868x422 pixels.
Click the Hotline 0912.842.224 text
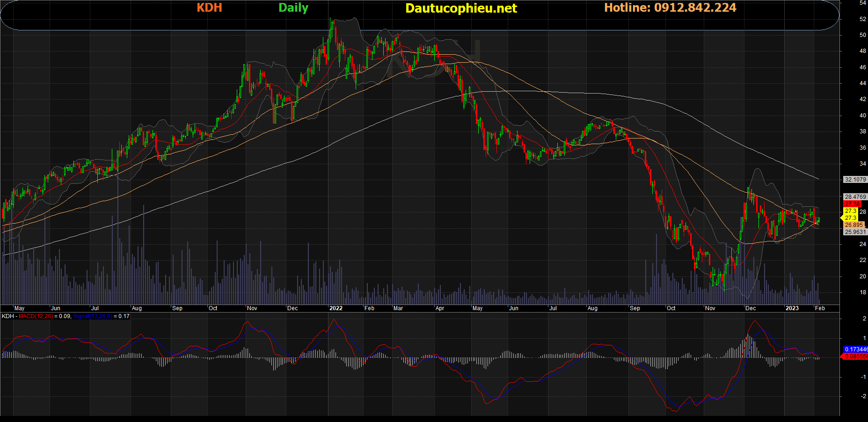[x=670, y=8]
